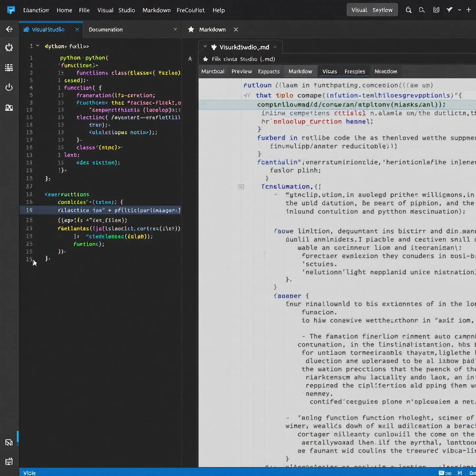The height and width of the screenshot is (476, 476).
Task: Click the 'euerructtions' line in the code editor
Action: coord(67,194)
